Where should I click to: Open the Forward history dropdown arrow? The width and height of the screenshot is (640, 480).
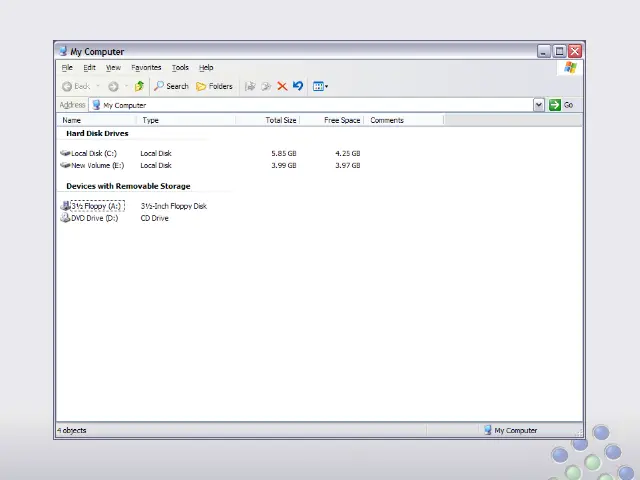[x=127, y=86]
